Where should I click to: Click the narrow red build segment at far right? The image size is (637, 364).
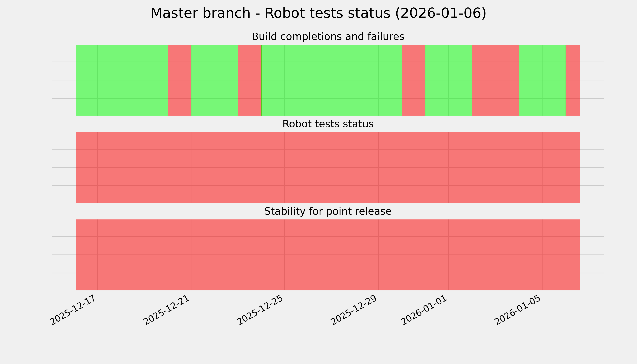click(573, 80)
